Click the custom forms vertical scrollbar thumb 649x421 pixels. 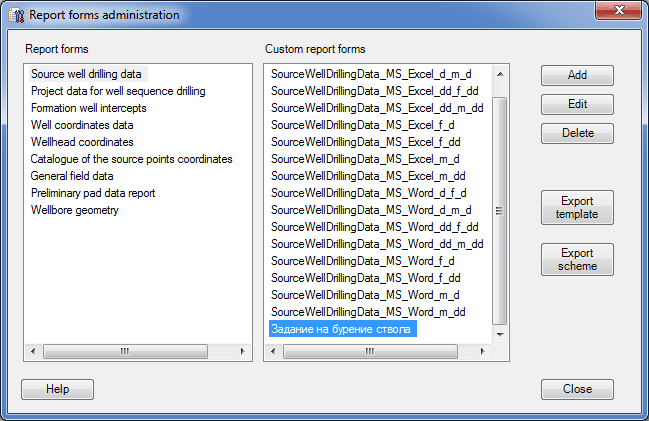click(x=500, y=211)
